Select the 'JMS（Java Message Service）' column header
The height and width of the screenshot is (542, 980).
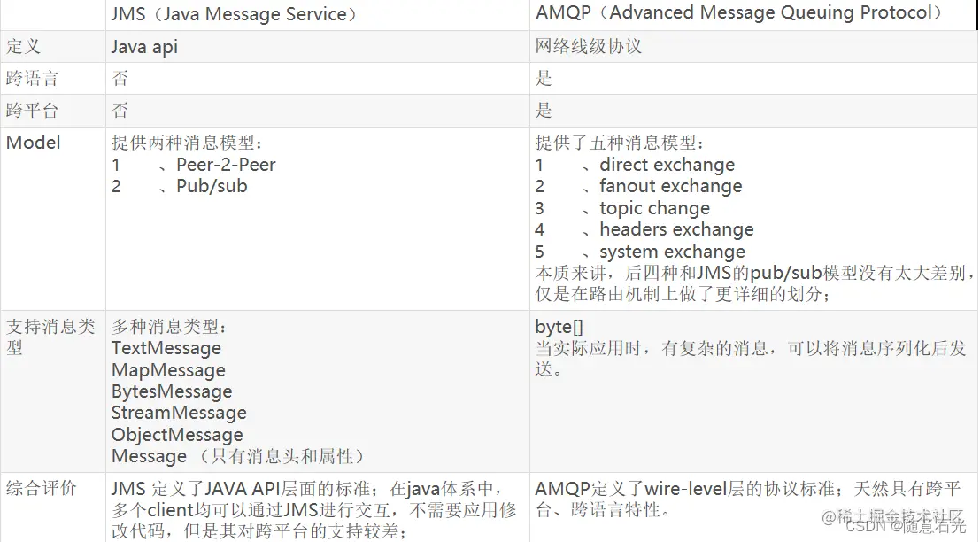click(234, 14)
